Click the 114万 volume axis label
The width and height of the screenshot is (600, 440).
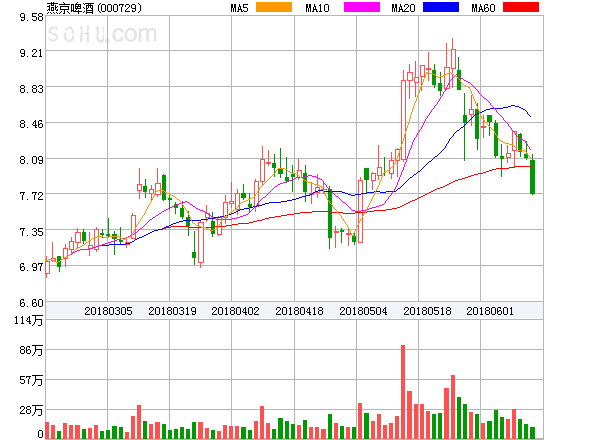(x=29, y=320)
